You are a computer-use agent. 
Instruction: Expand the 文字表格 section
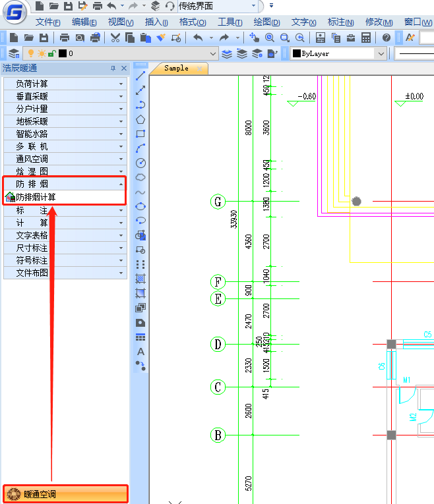65,236
